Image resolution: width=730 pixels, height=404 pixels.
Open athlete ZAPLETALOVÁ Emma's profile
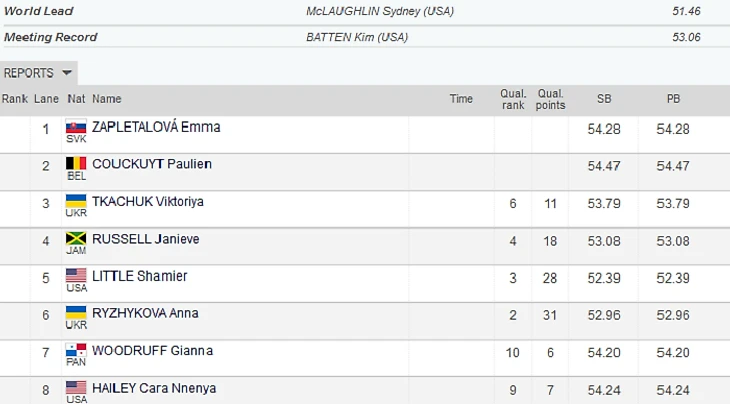tap(156, 127)
